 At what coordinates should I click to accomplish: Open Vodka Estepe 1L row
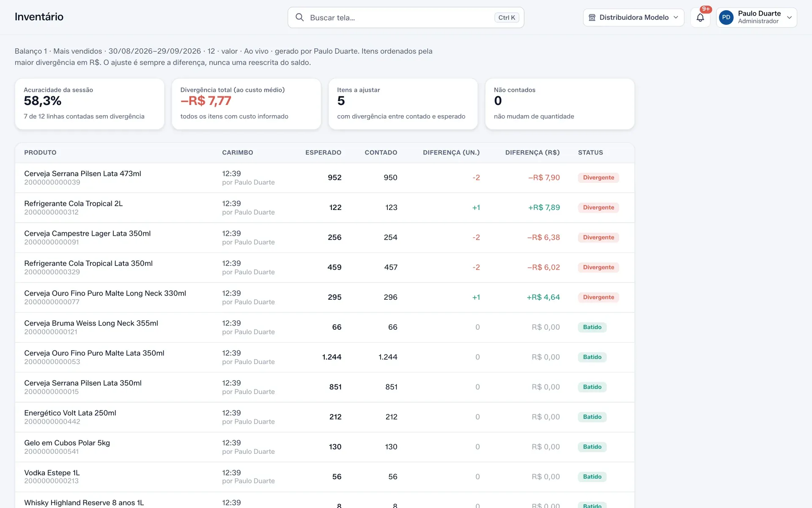click(325, 477)
